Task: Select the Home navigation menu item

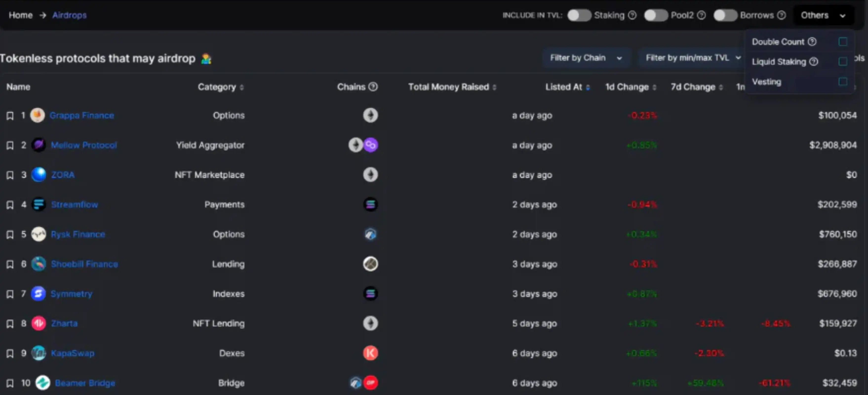Action: 20,15
